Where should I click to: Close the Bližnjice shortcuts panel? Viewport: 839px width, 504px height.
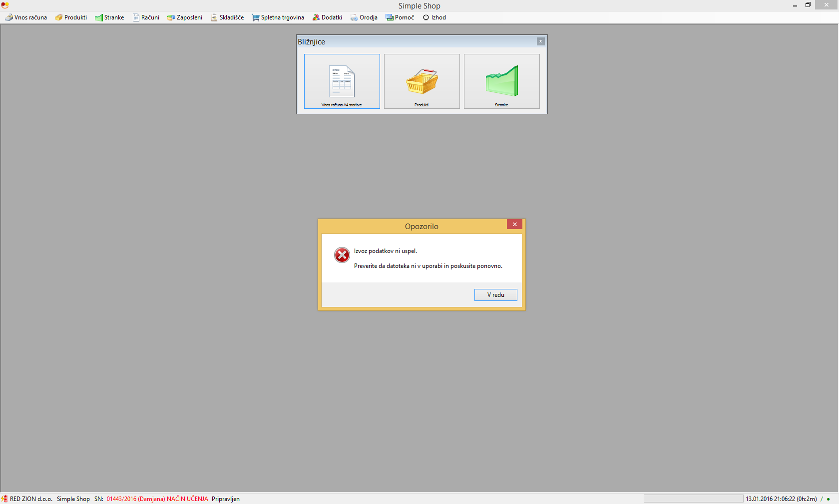540,41
